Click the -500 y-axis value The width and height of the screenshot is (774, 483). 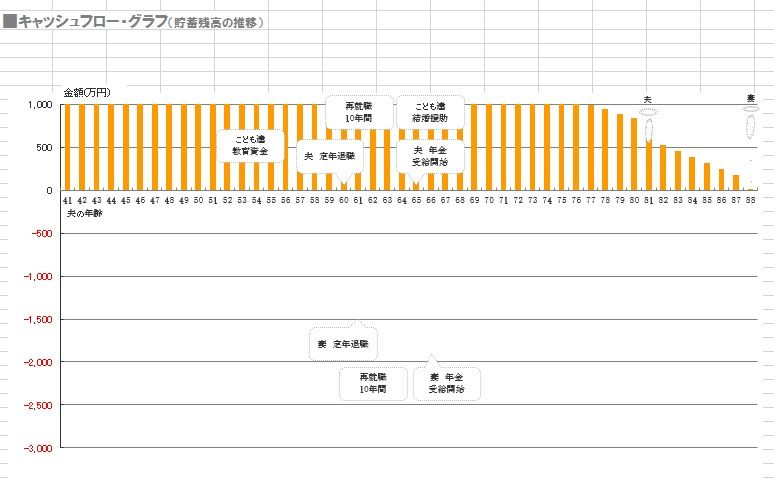42,234
